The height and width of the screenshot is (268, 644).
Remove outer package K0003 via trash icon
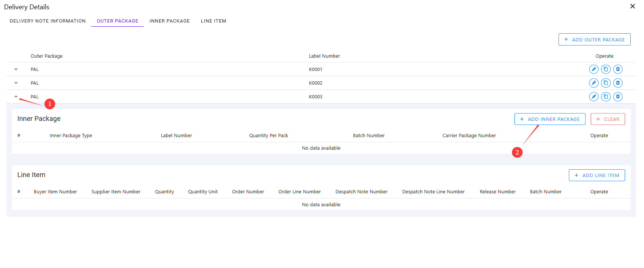point(618,96)
